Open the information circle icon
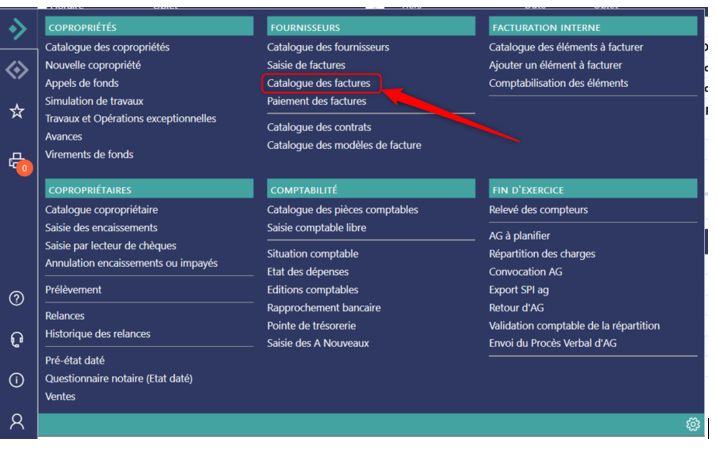717x460 pixels. pos(17,380)
